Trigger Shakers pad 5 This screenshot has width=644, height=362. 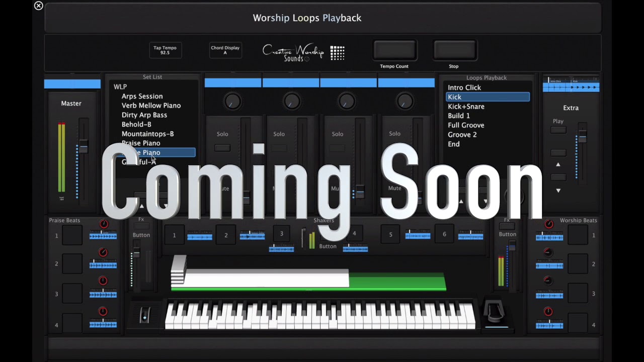(x=390, y=235)
